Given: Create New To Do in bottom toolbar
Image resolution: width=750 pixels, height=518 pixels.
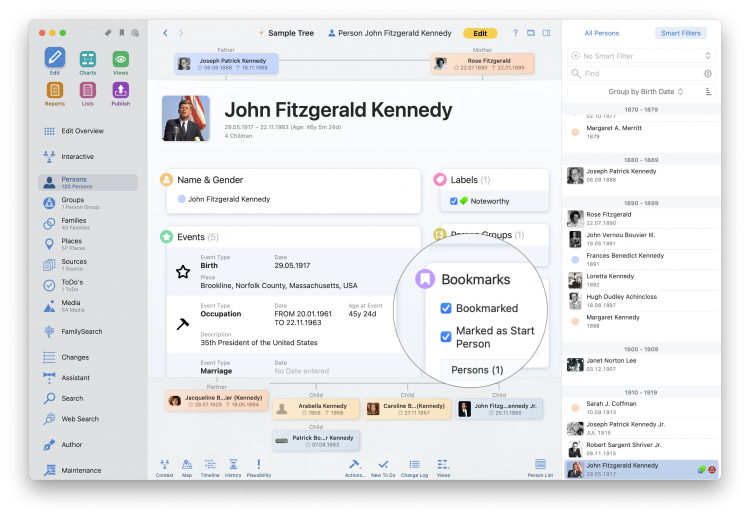Looking at the screenshot, I should (x=383, y=468).
